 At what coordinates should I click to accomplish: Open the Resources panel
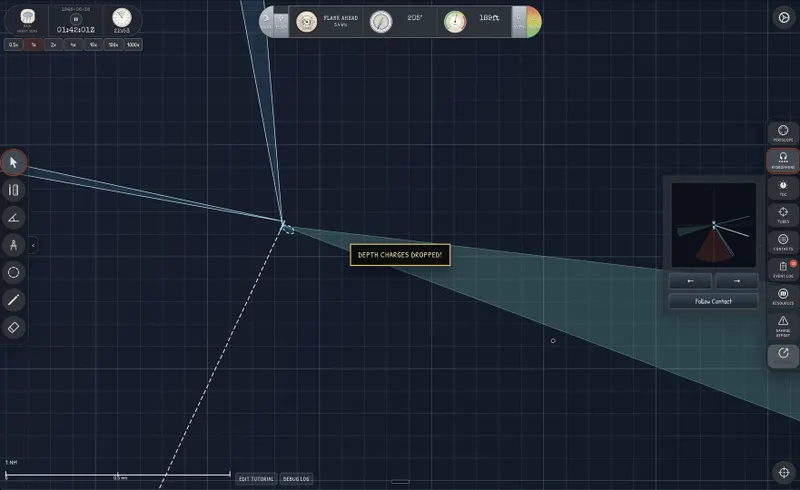point(783,297)
